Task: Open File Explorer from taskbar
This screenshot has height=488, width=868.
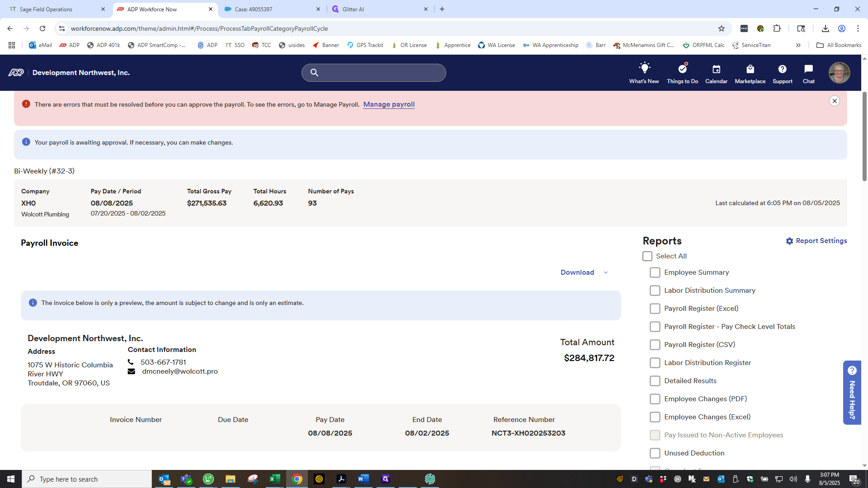Action: point(230,479)
